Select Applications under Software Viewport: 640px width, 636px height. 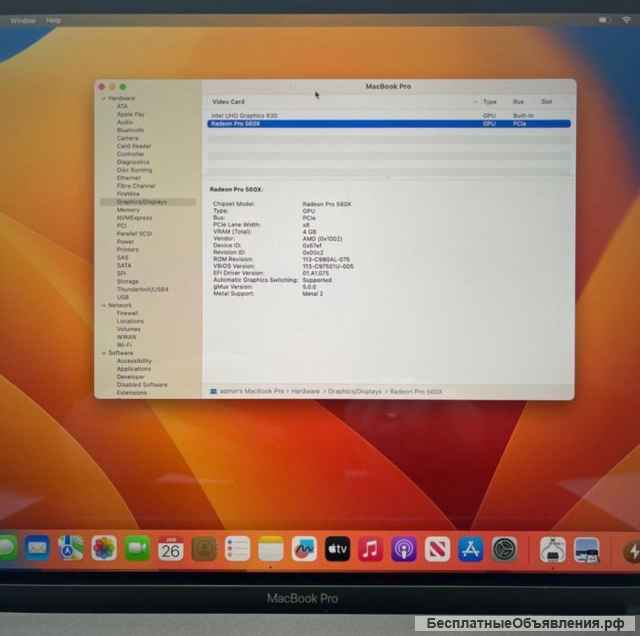tap(133, 369)
